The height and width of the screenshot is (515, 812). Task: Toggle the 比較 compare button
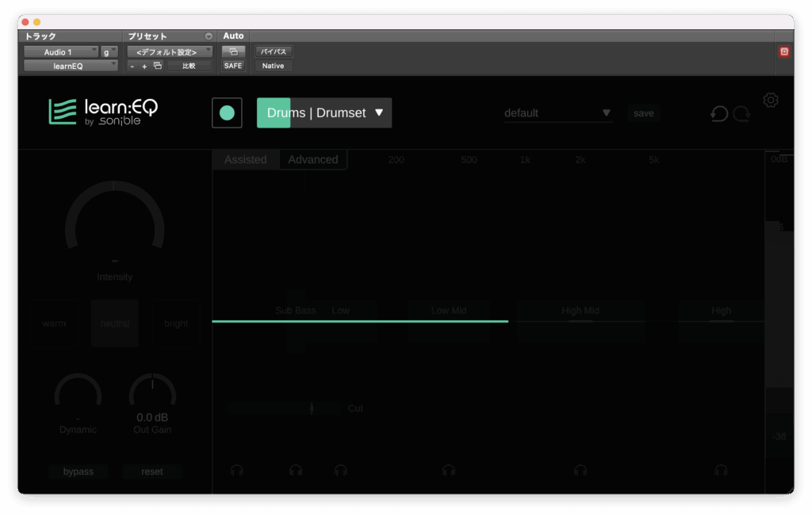(x=189, y=66)
